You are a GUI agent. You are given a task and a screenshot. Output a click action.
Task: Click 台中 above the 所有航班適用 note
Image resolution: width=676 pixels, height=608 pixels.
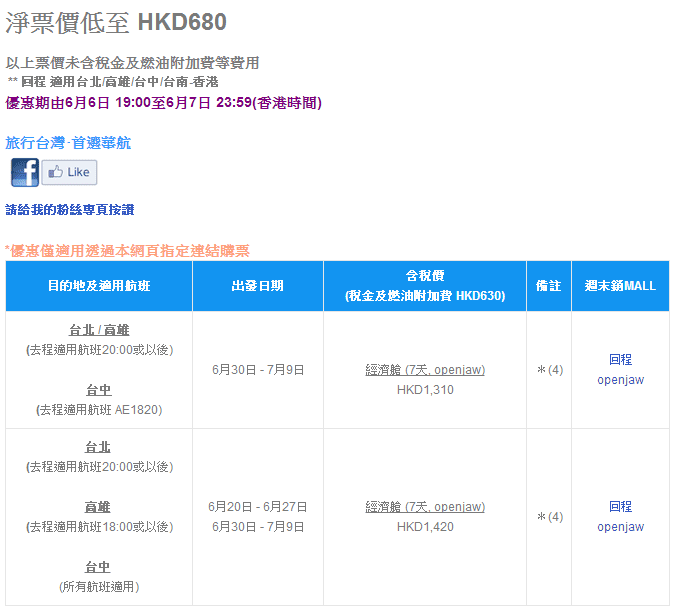coord(98,567)
